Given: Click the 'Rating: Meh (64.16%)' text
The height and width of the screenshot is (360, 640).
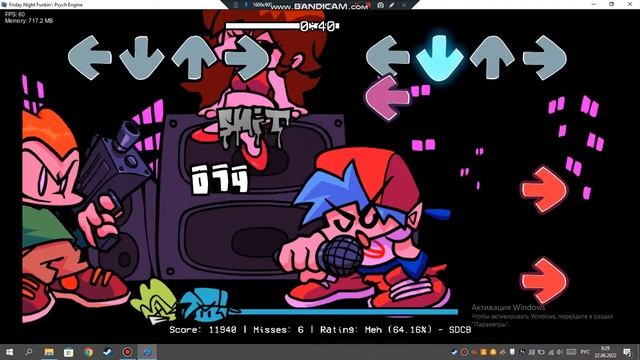Looking at the screenshot, I should tap(376, 329).
